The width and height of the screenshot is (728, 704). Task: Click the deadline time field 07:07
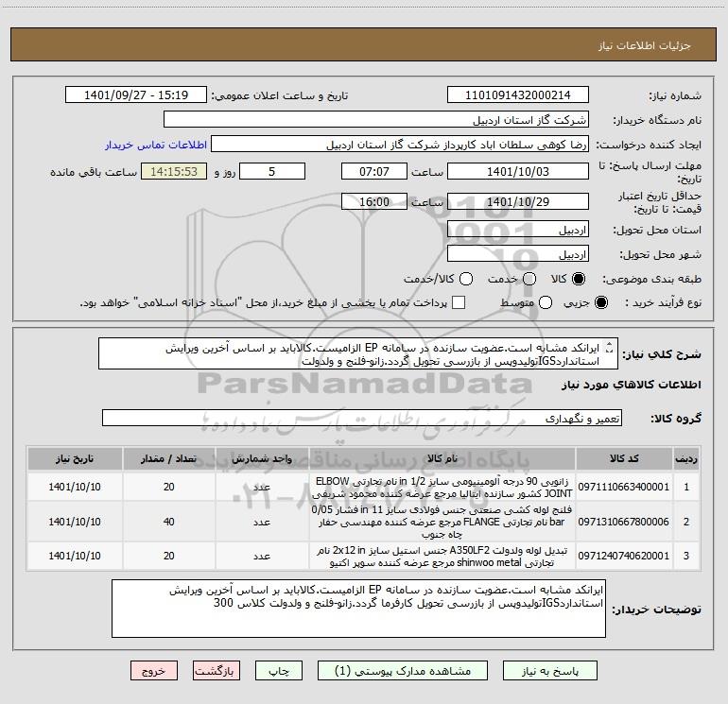pos(374,171)
